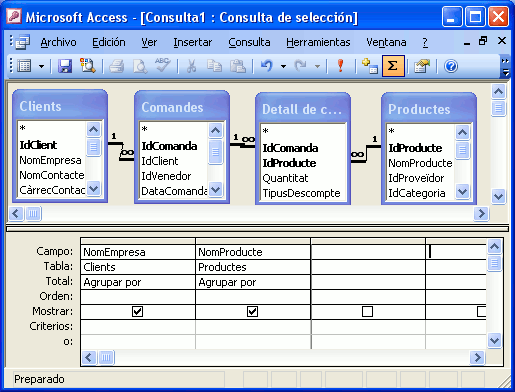Viewport: 515px width, 392px height.
Task: Open the Undo history dropdown arrow
Action: tap(283, 66)
